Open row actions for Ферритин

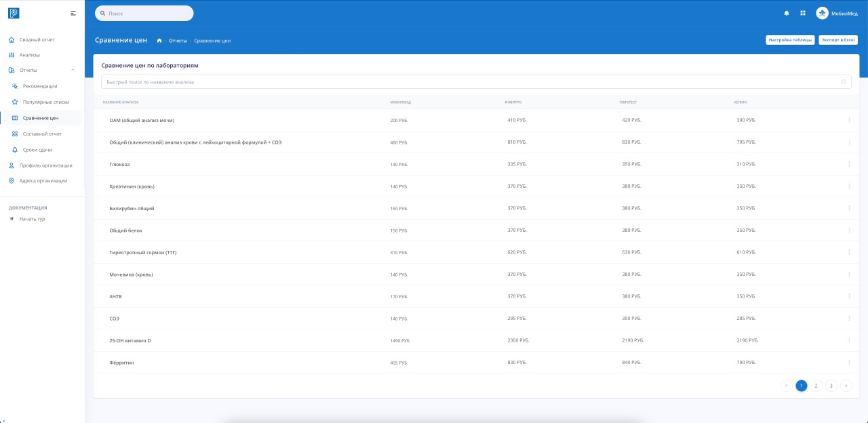click(849, 363)
